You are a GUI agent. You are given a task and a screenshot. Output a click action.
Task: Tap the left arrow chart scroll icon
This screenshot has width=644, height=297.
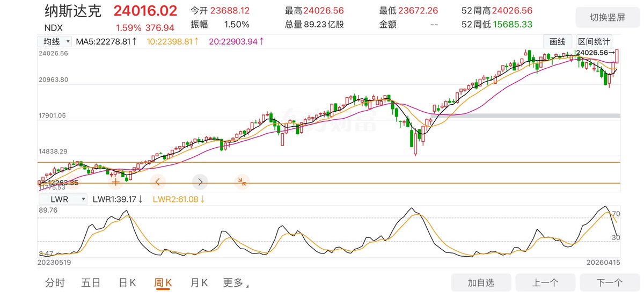(x=158, y=182)
